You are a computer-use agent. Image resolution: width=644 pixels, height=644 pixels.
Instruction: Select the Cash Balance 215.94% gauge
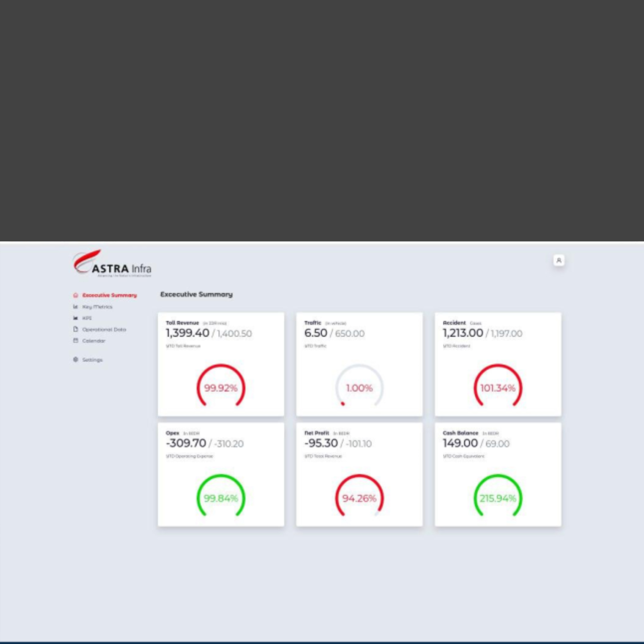(498, 498)
